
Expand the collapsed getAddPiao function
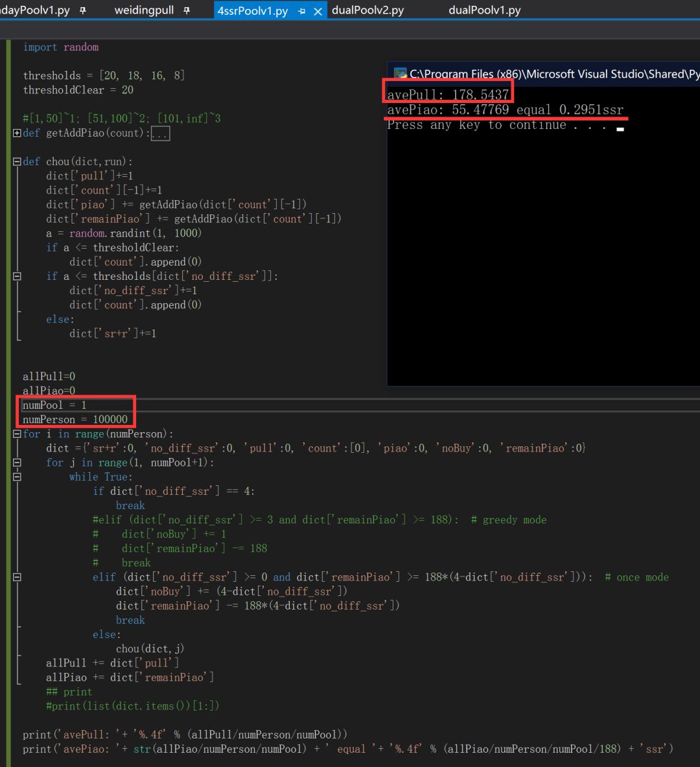(x=17, y=133)
